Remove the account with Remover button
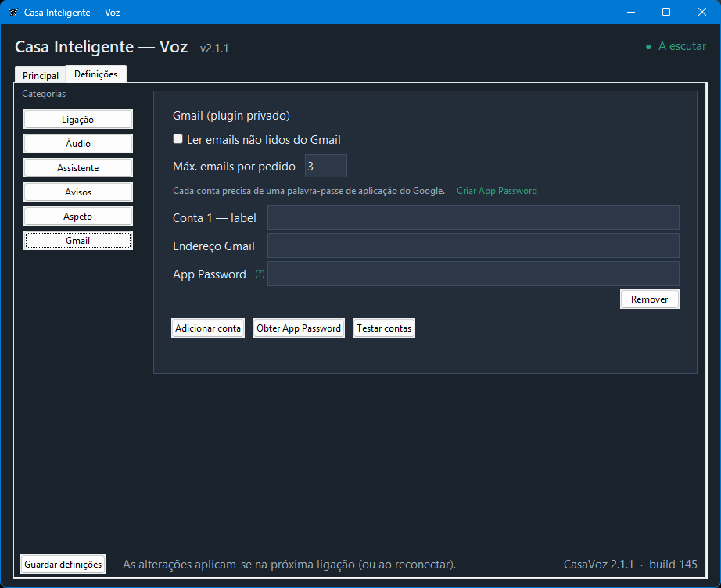This screenshot has width=721, height=588. 649,299
